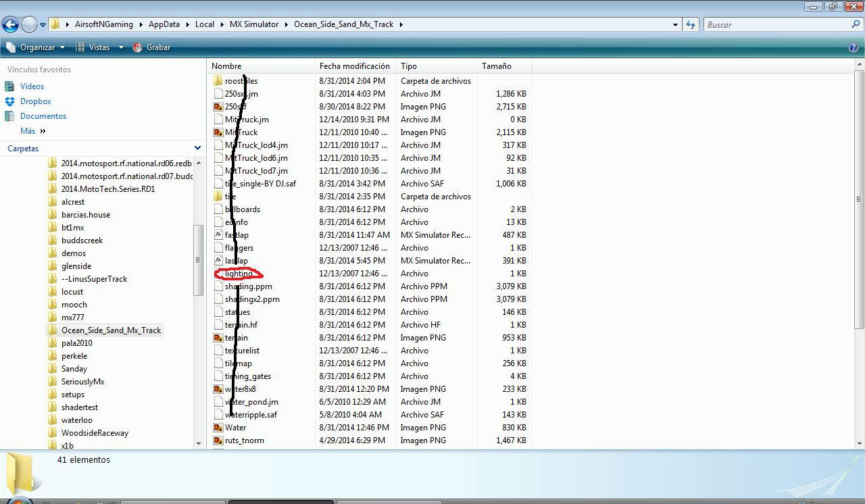Select the ruts_tnorm PNG image file

pyautogui.click(x=244, y=440)
